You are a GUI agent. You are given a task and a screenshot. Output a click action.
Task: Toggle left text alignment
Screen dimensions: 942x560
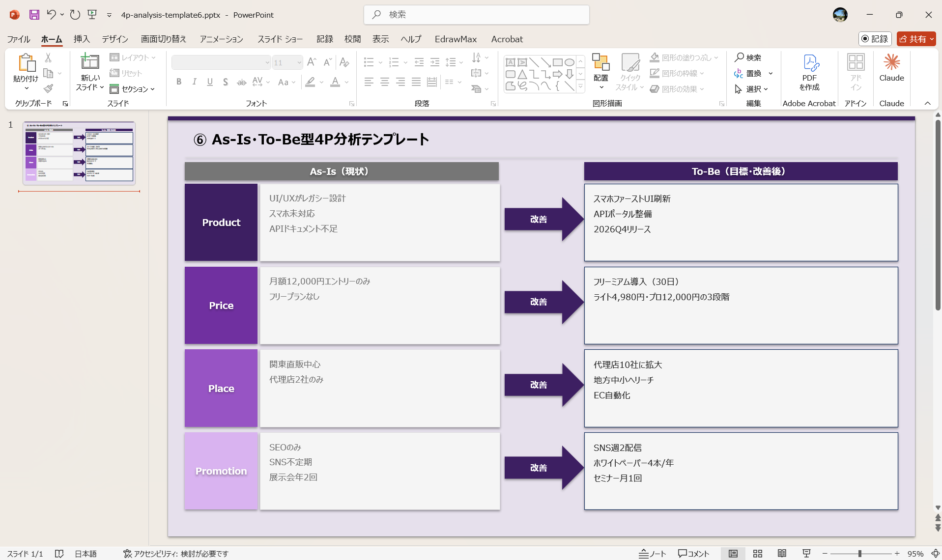tap(369, 82)
